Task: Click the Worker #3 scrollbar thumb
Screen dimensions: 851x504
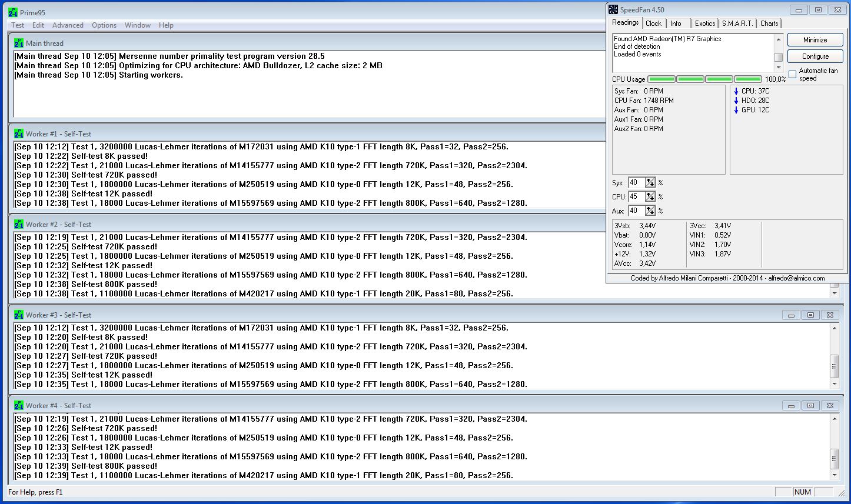Action: [x=834, y=366]
